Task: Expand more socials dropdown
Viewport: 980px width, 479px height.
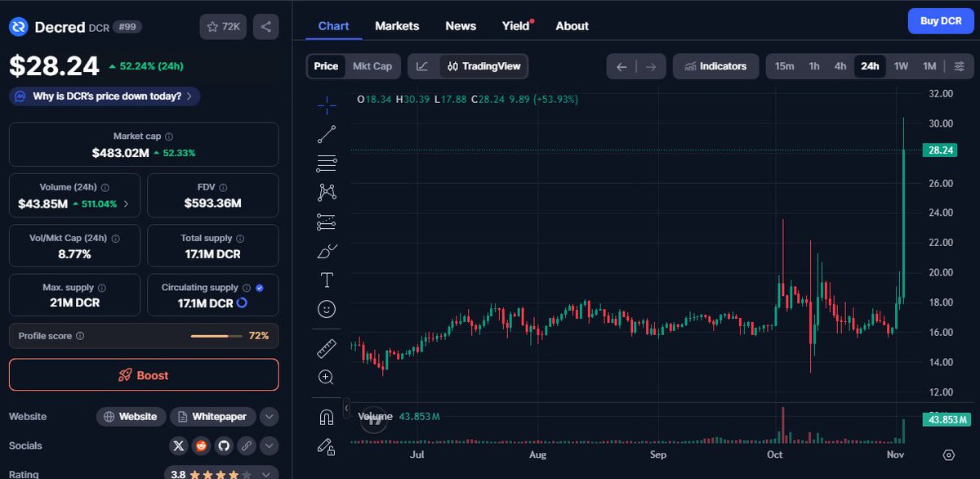Action: coord(269,446)
